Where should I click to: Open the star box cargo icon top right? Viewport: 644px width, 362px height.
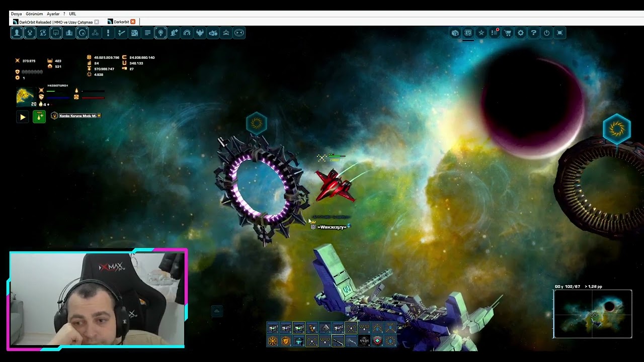point(455,33)
